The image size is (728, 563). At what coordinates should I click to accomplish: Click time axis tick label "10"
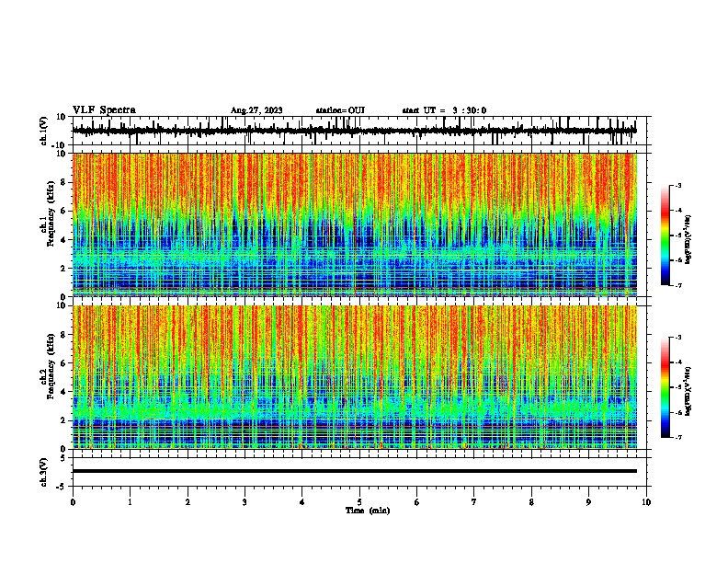(646, 502)
